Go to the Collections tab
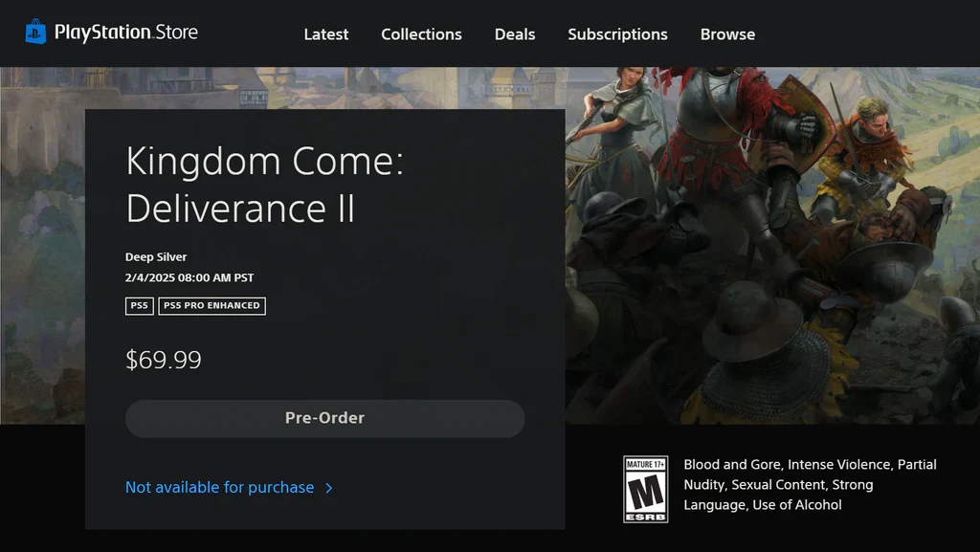Screen dimensions: 980x552 [x=421, y=34]
